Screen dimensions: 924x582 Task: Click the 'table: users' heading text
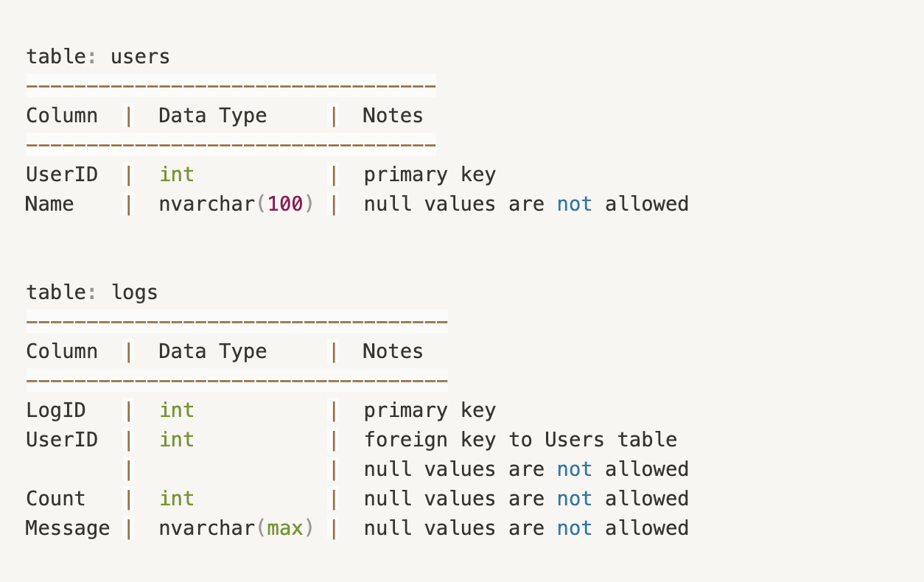[98, 57]
